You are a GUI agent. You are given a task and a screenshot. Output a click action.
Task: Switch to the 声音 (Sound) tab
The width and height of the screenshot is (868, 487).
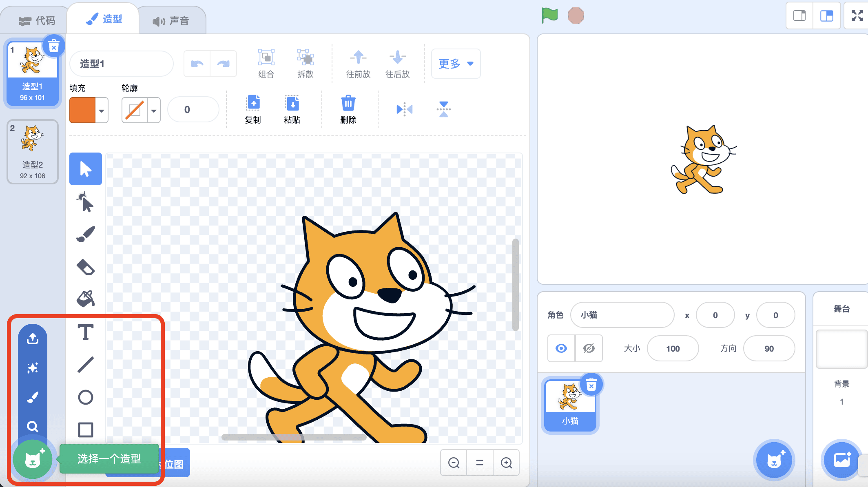[x=171, y=20]
